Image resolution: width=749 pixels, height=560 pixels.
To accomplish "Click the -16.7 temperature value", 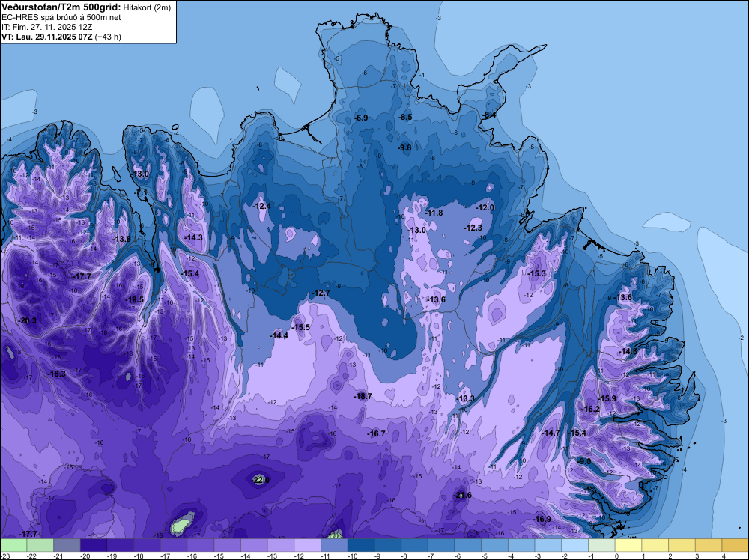I will (x=376, y=433).
